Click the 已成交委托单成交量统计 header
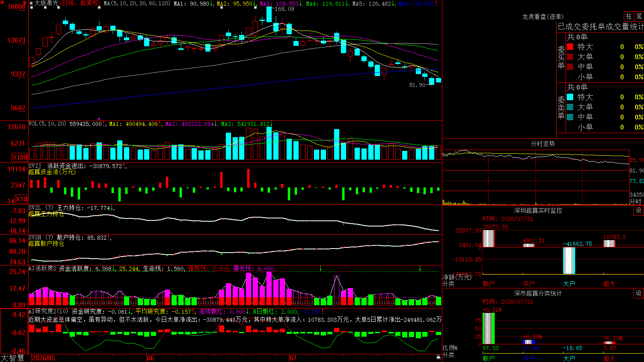This screenshot has width=644, height=362. click(x=601, y=27)
